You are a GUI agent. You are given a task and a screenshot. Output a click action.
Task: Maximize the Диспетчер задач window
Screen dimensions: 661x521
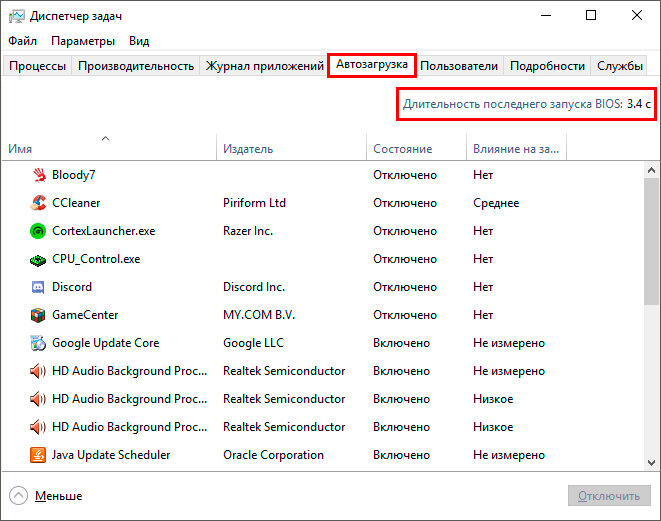(591, 16)
